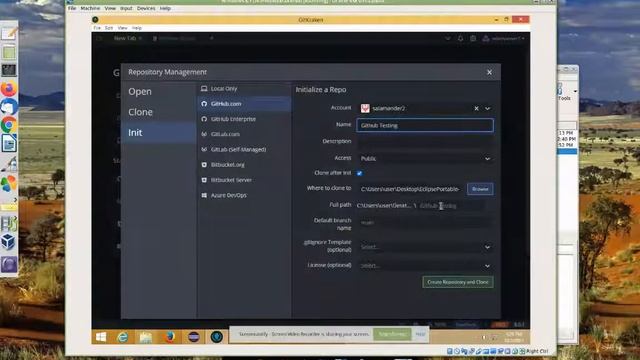Screen dimensions: 640x360
Task: Open GitKraken View menu
Action: pos(122,28)
